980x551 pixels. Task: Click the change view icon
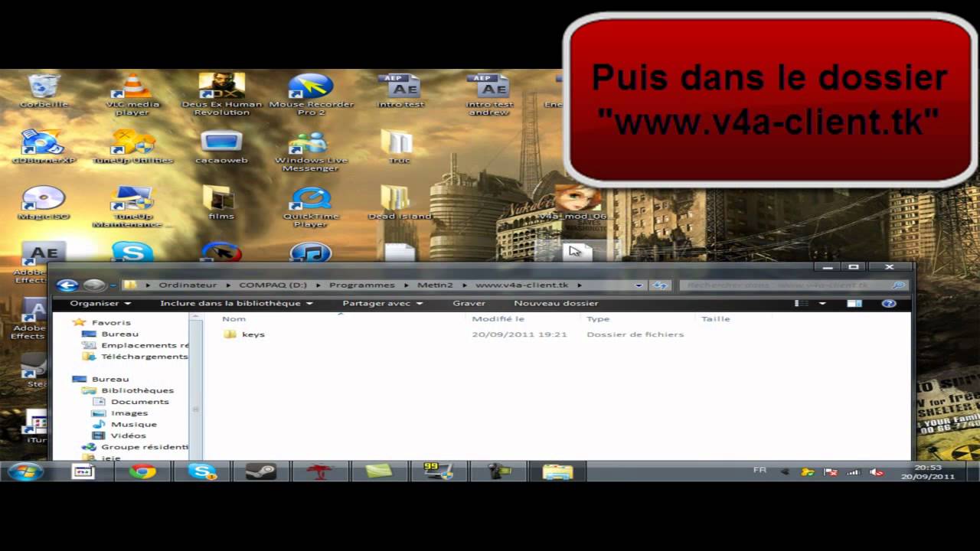[x=802, y=303]
